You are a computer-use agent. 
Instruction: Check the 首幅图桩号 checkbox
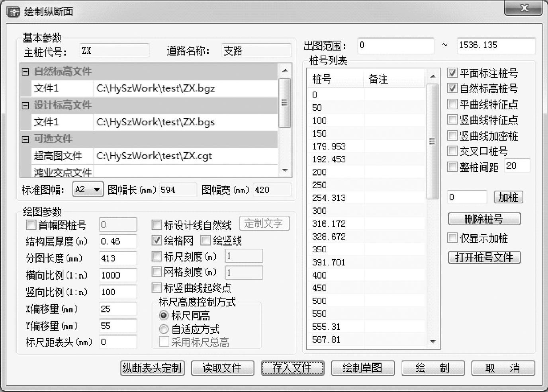click(x=31, y=225)
